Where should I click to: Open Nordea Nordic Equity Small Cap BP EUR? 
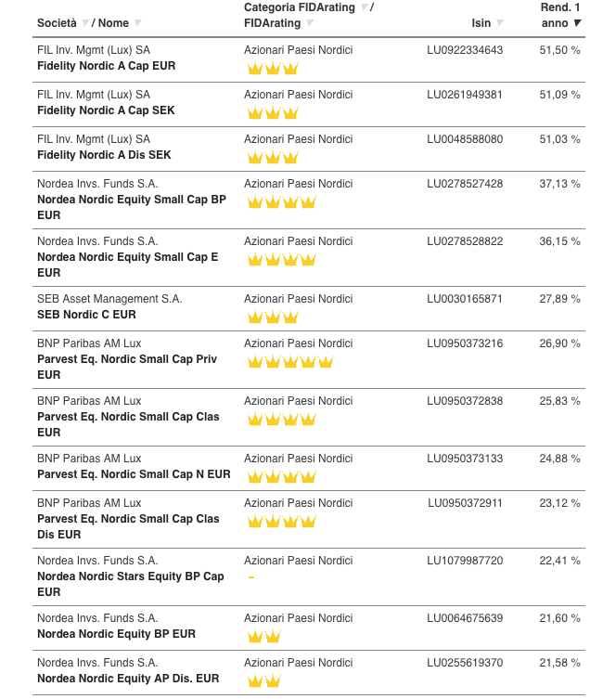pos(132,207)
